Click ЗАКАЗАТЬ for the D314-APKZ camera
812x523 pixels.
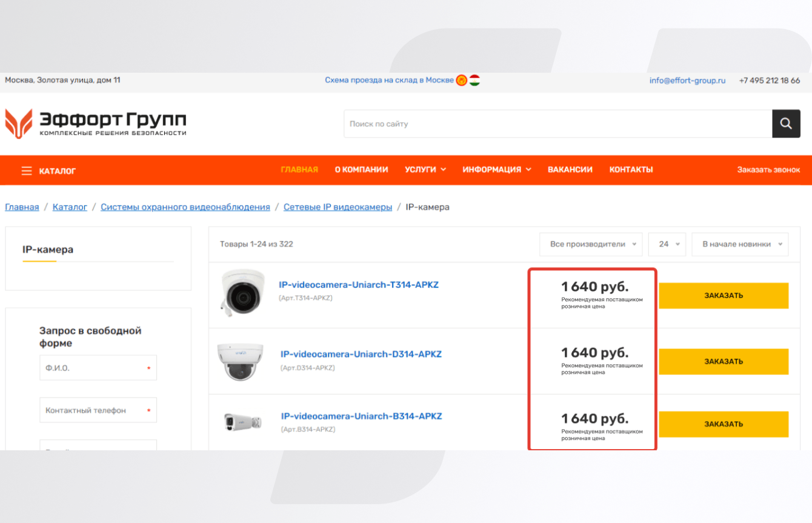(724, 362)
